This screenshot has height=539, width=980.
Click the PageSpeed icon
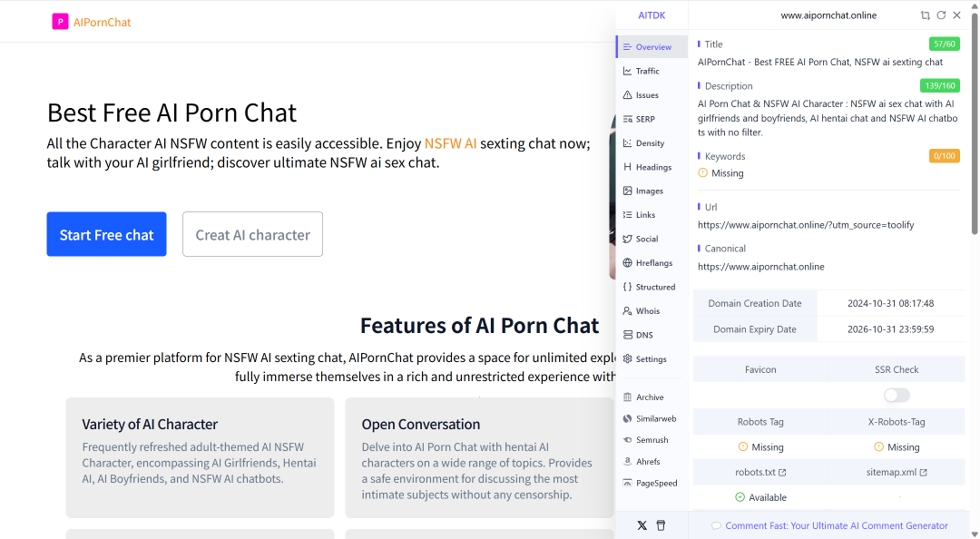coord(628,483)
